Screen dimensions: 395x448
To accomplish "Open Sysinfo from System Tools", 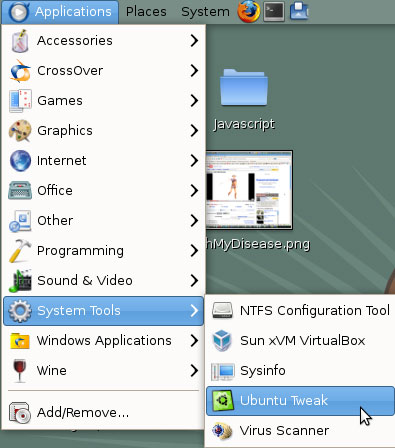I will tap(300, 371).
